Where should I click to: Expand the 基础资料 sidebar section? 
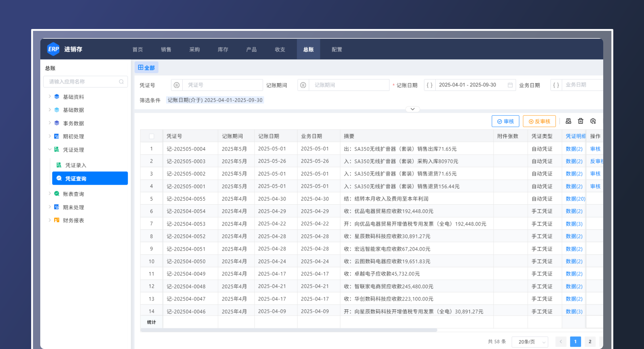(74, 97)
